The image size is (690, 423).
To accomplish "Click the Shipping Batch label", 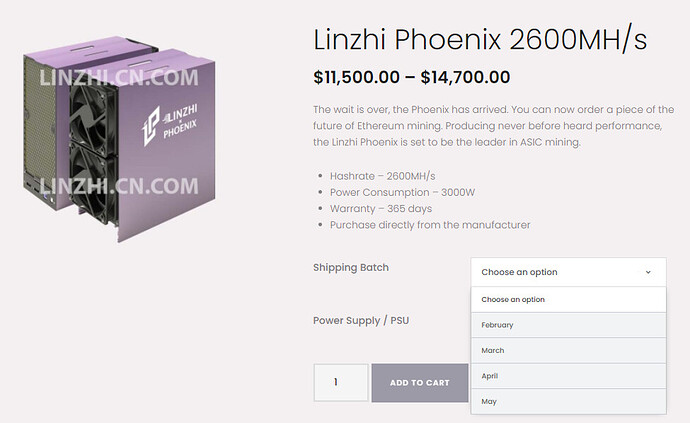I will tap(351, 268).
